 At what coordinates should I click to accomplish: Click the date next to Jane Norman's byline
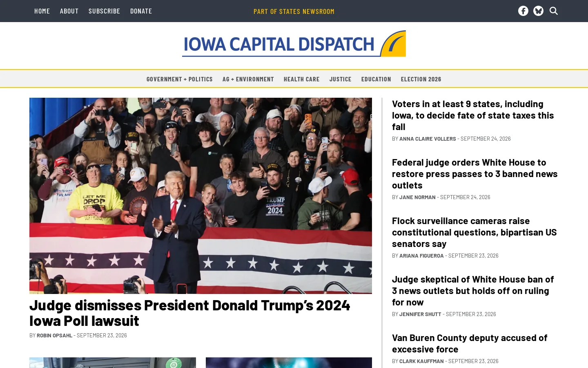(465, 197)
